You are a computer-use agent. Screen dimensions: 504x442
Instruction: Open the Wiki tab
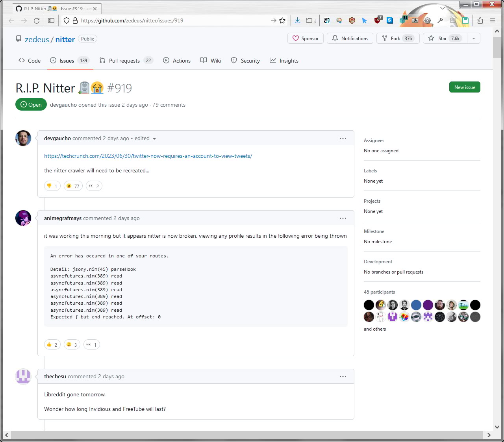(211, 61)
